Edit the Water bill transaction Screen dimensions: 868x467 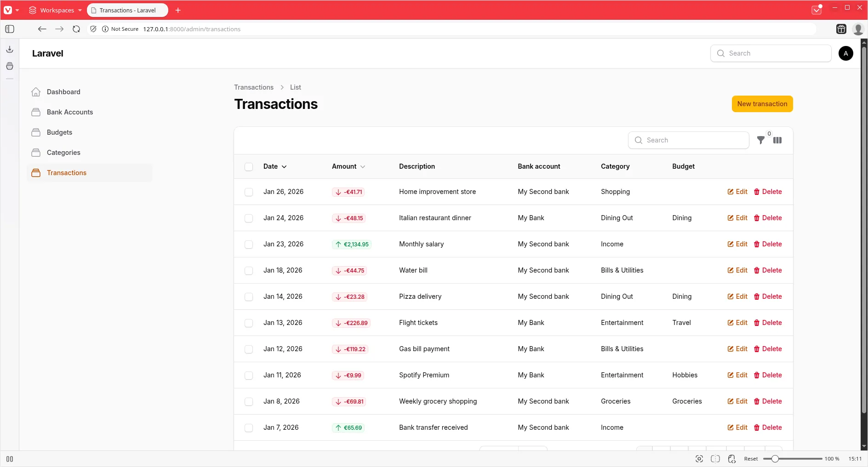(x=737, y=270)
